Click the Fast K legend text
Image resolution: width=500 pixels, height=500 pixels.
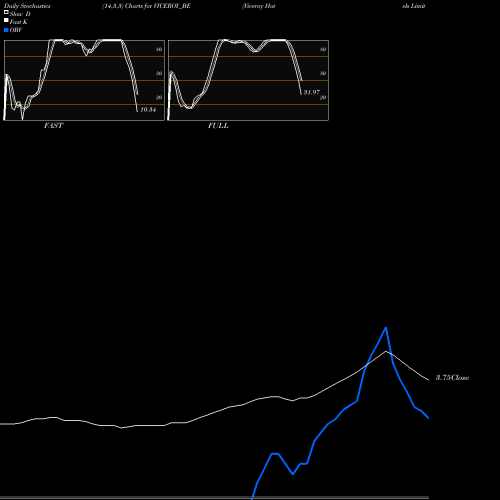(x=19, y=22)
